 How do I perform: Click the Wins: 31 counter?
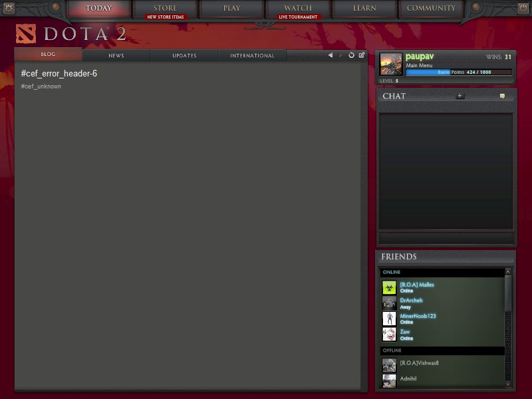coord(498,57)
